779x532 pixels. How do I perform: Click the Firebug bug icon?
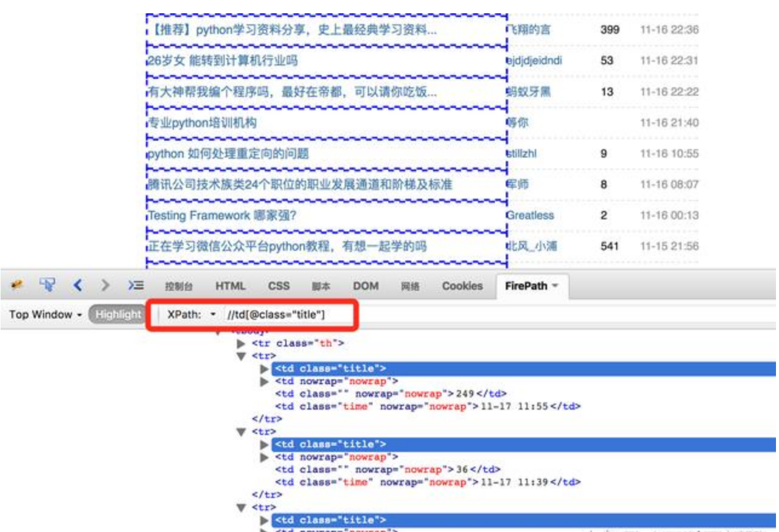coord(17,285)
